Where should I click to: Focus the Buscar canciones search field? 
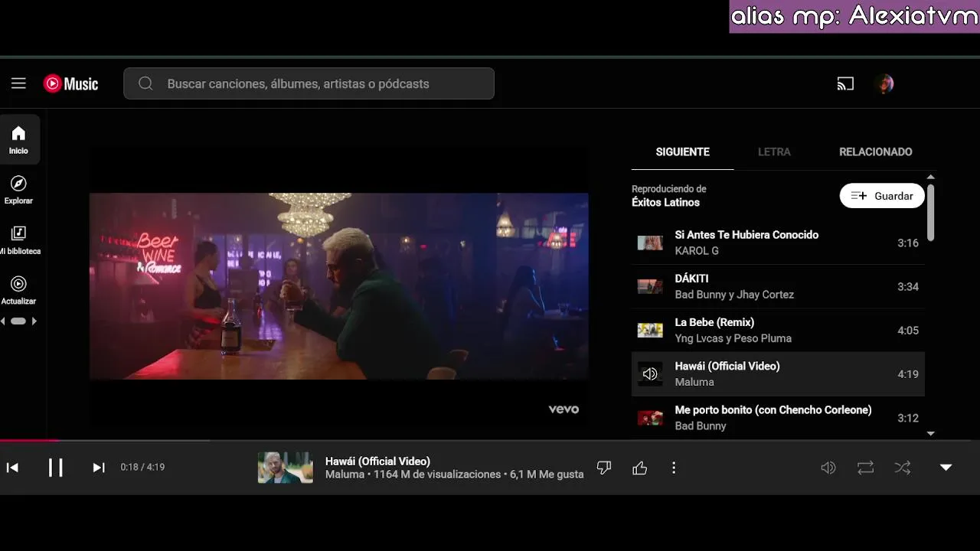coord(309,83)
